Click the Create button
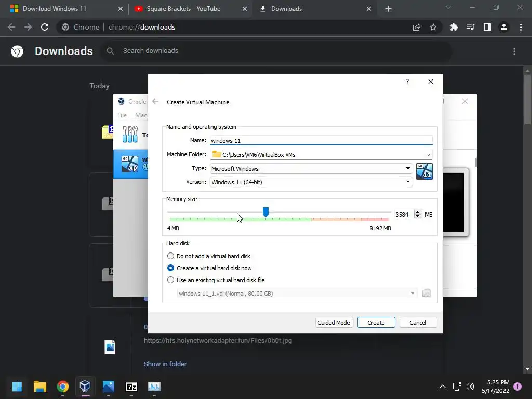This screenshot has width=532, height=399. tap(376, 322)
